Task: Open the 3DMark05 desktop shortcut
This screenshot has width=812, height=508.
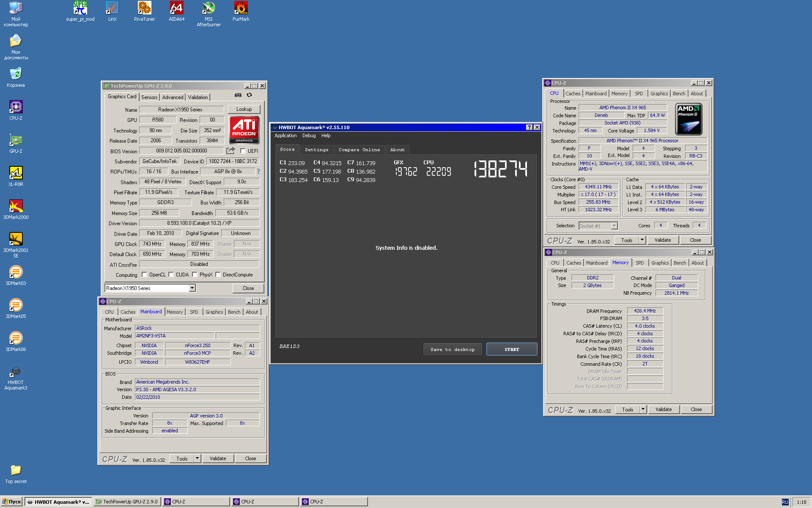Action: click(16, 308)
